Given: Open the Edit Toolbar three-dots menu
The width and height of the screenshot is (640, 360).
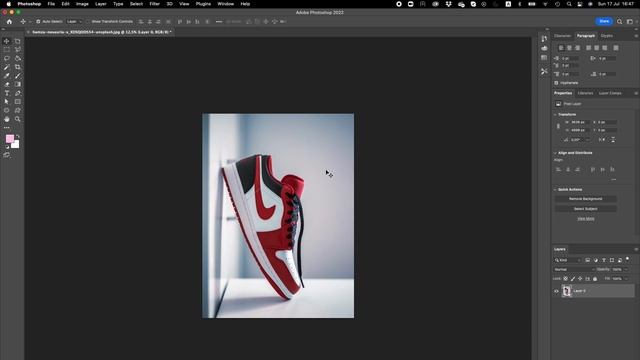Looking at the screenshot, I should pos(7,128).
